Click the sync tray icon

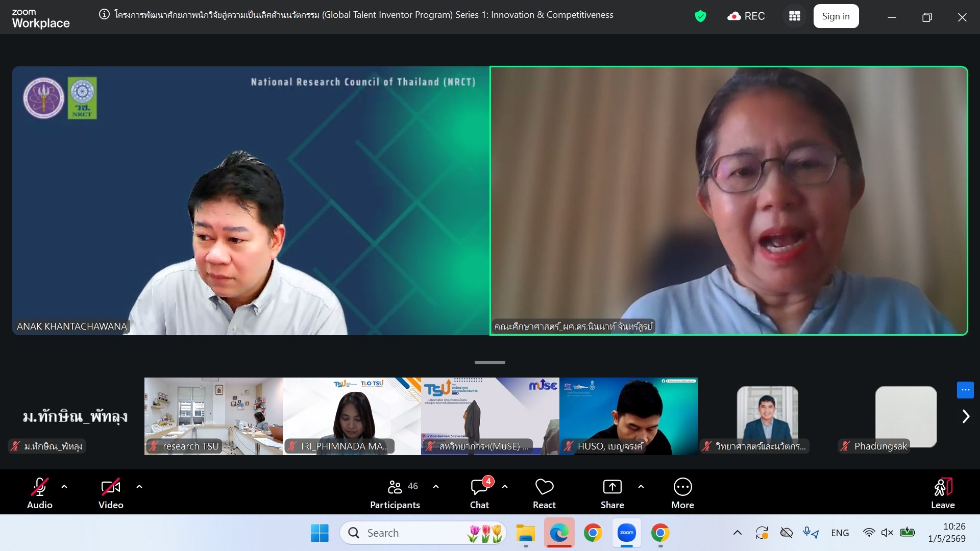[762, 533]
